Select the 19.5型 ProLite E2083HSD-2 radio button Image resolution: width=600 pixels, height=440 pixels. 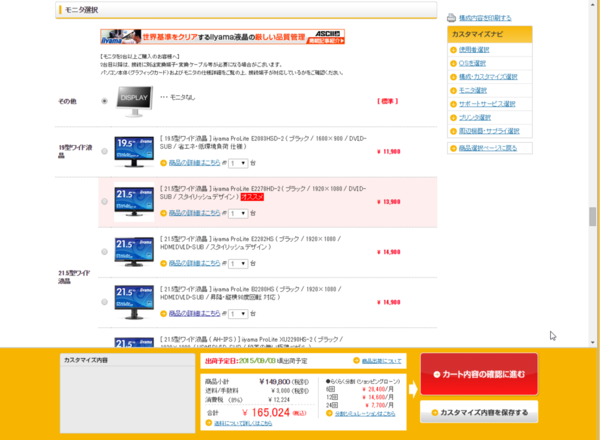pyautogui.click(x=104, y=152)
